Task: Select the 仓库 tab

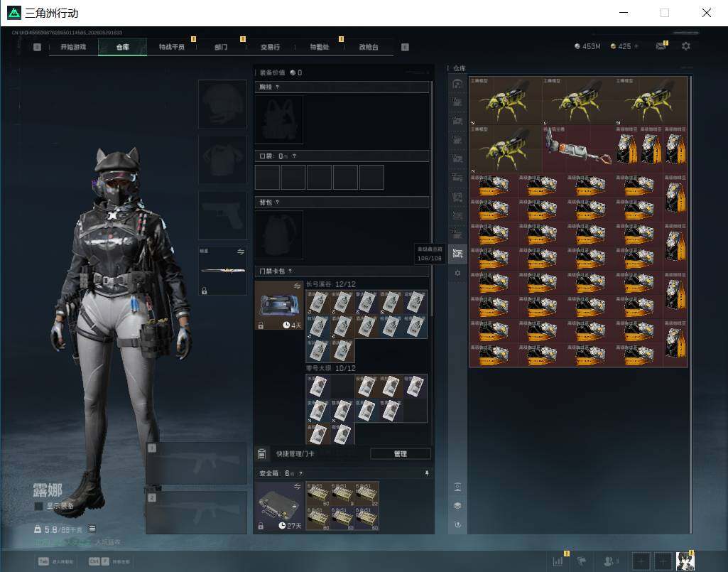Action: point(123,47)
